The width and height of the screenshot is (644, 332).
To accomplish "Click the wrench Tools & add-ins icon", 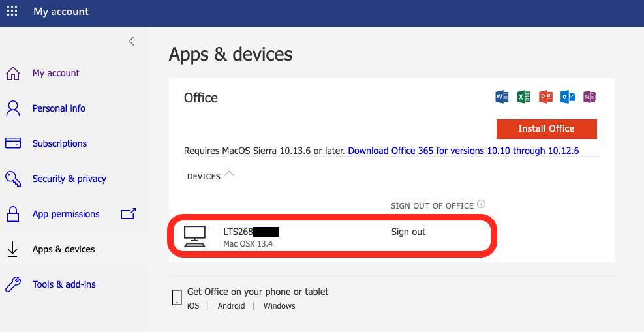I will tap(13, 284).
